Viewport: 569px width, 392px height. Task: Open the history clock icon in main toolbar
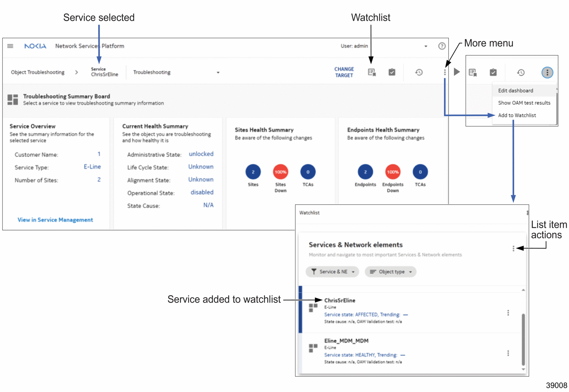click(x=419, y=72)
